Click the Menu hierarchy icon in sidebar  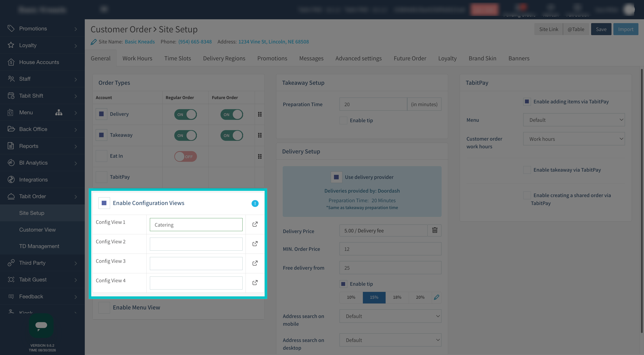(59, 112)
